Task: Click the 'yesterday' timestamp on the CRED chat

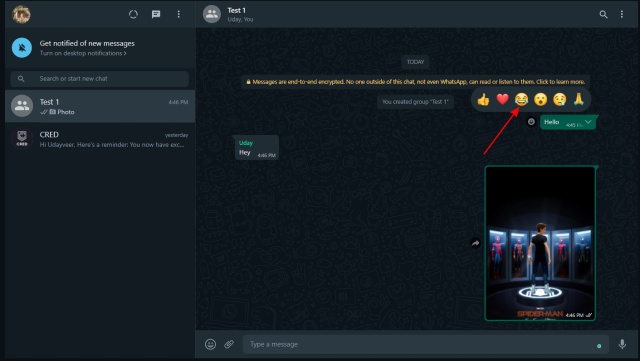Action: pos(176,135)
